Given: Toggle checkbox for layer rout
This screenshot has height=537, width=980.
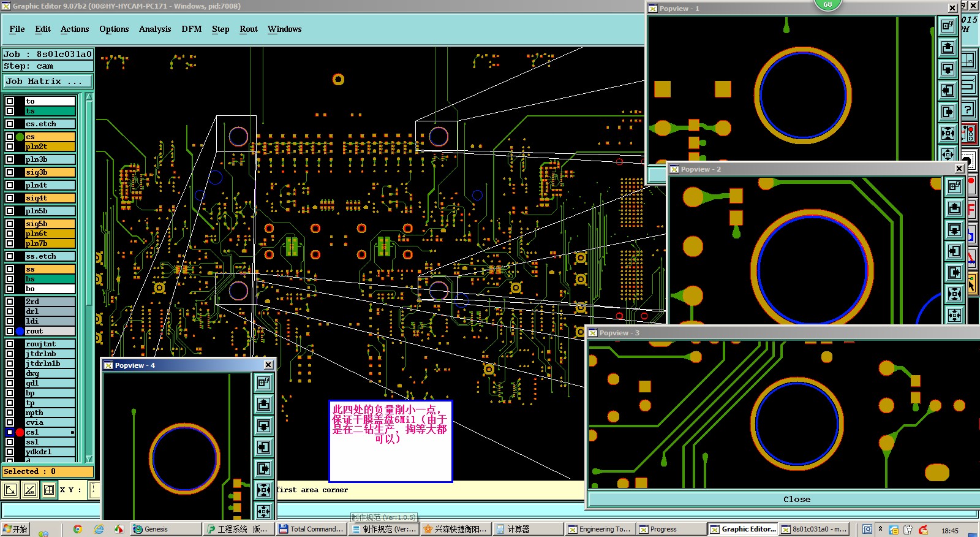Looking at the screenshot, I should (x=10, y=331).
